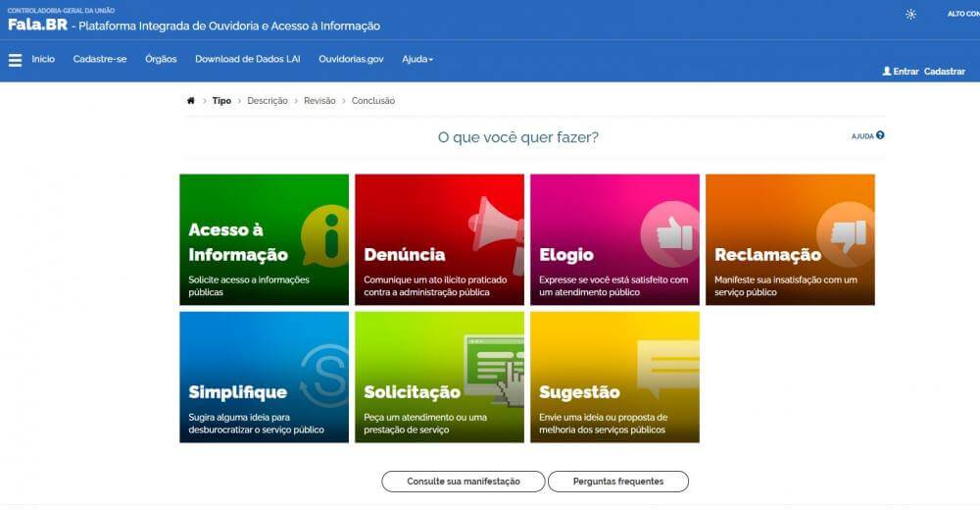Go to Início in the navigation bar
This screenshot has height=510, width=980.
[x=43, y=60]
